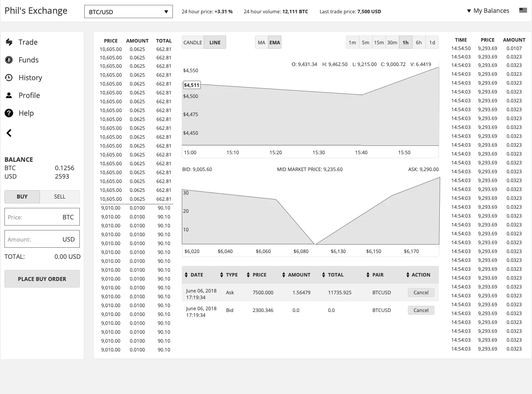Click the Trade arrows icon in sidebar
The height and width of the screenshot is (394, 532).
pos(9,42)
